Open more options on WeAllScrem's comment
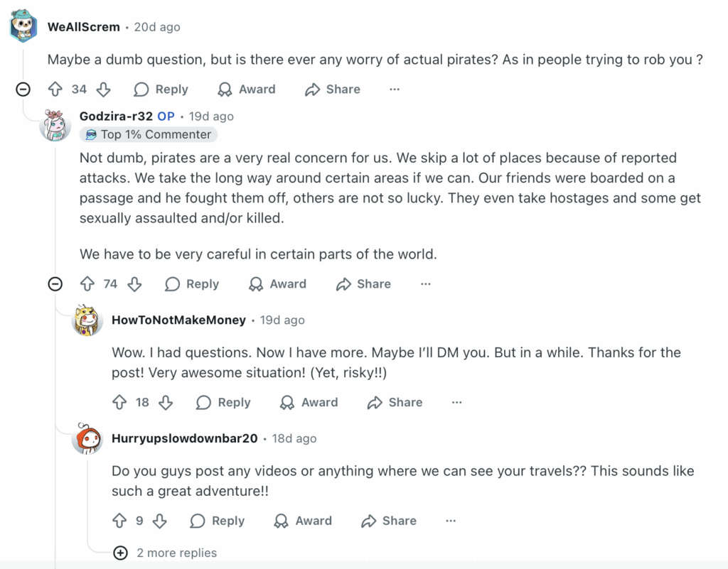The image size is (728, 569). 395,90
